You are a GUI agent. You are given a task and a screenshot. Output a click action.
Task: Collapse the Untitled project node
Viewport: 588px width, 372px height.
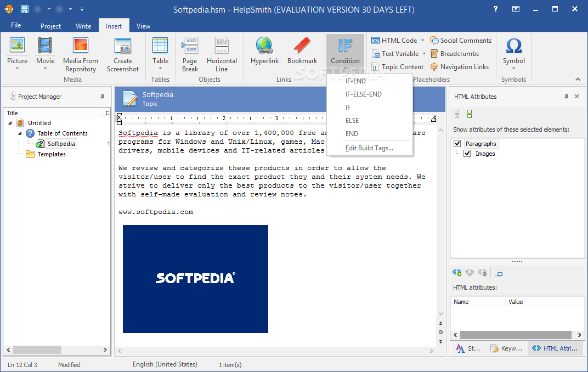pos(10,123)
